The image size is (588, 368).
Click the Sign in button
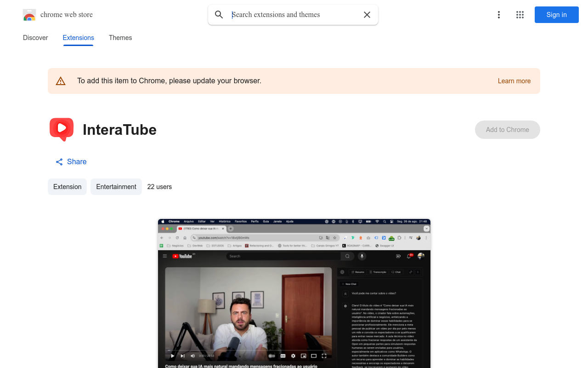click(557, 15)
